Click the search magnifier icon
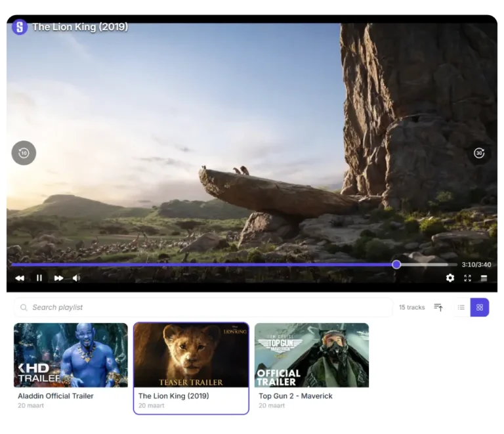 click(24, 308)
